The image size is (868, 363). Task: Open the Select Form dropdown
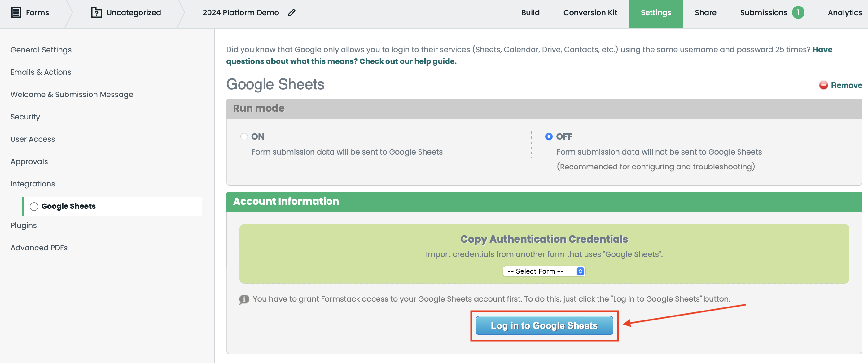pos(544,271)
